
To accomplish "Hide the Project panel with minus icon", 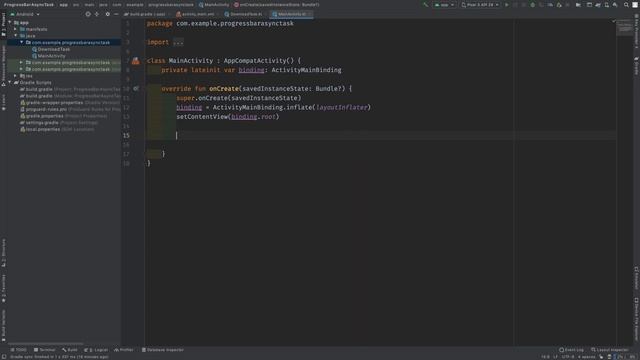I will [x=116, y=14].
